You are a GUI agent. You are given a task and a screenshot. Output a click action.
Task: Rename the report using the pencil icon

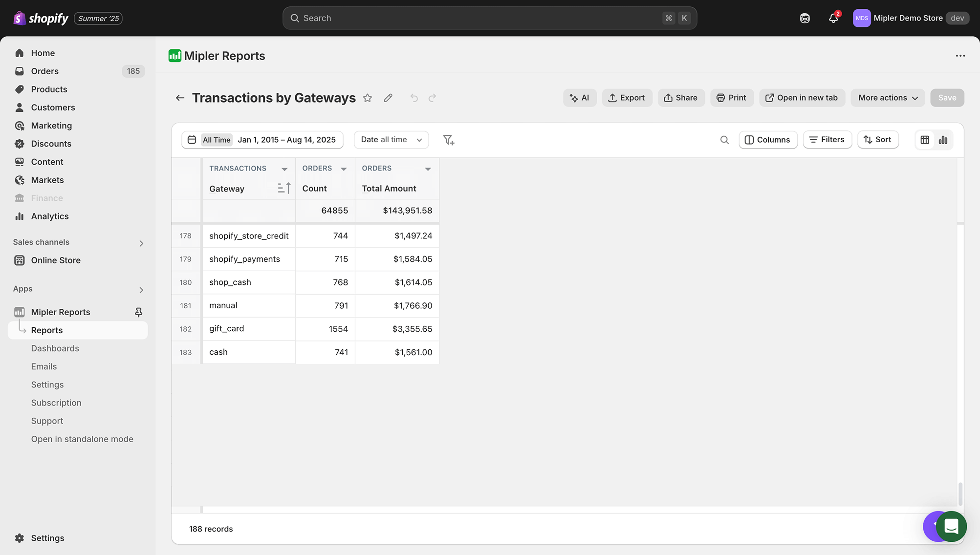click(x=388, y=98)
